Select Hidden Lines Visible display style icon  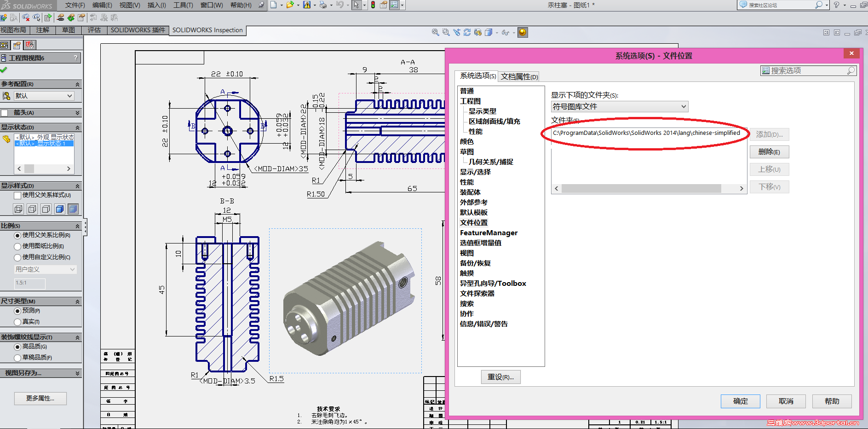tap(32, 209)
